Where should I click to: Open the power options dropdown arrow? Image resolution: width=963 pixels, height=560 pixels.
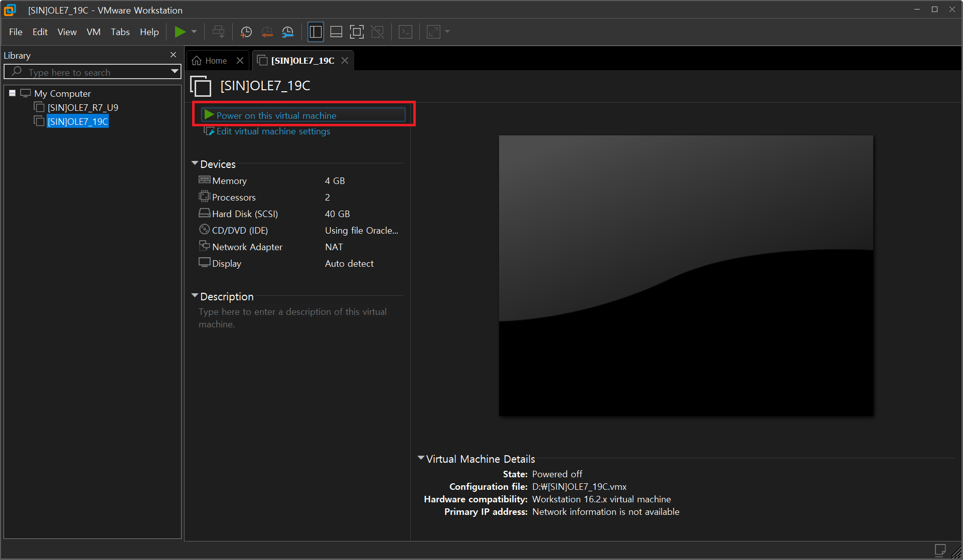[x=194, y=32]
